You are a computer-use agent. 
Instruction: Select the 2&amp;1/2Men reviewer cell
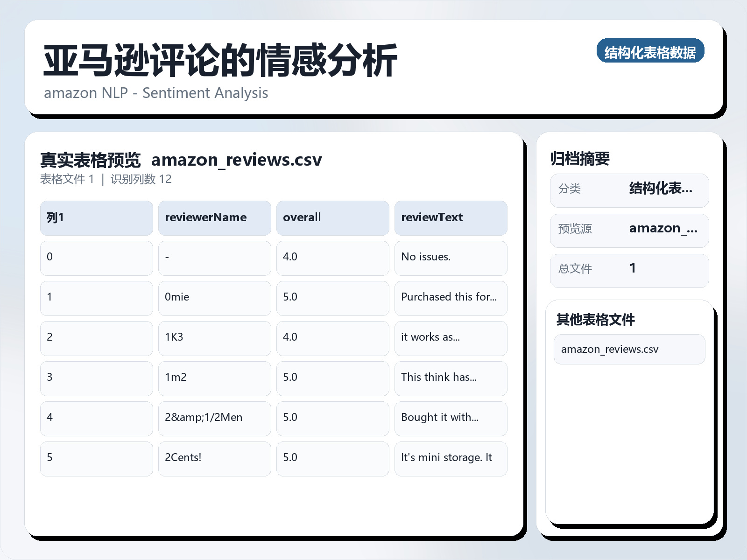click(214, 418)
